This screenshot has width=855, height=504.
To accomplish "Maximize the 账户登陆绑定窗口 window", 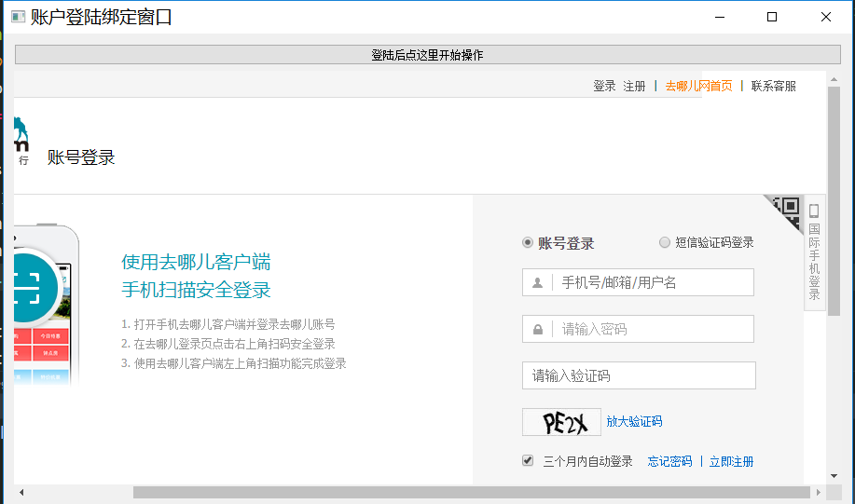I will (x=772, y=17).
